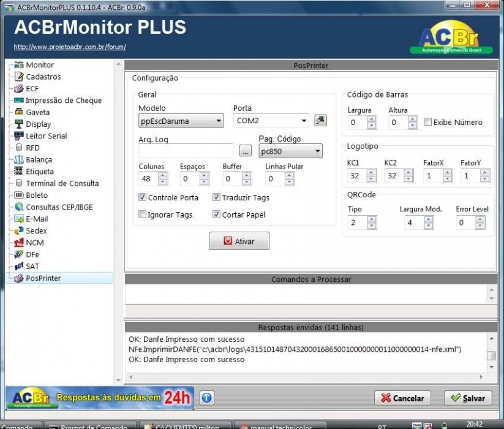Select Terminal de Consulta icon

tap(19, 183)
